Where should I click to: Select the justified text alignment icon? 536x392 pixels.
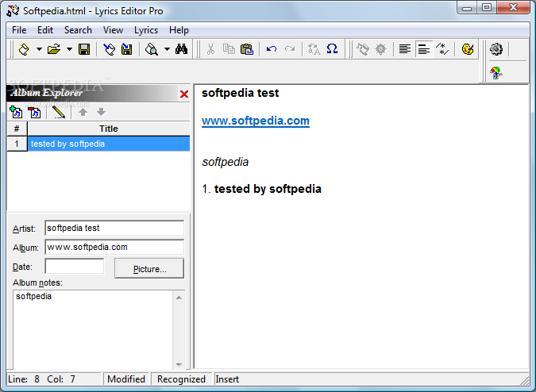[x=405, y=49]
